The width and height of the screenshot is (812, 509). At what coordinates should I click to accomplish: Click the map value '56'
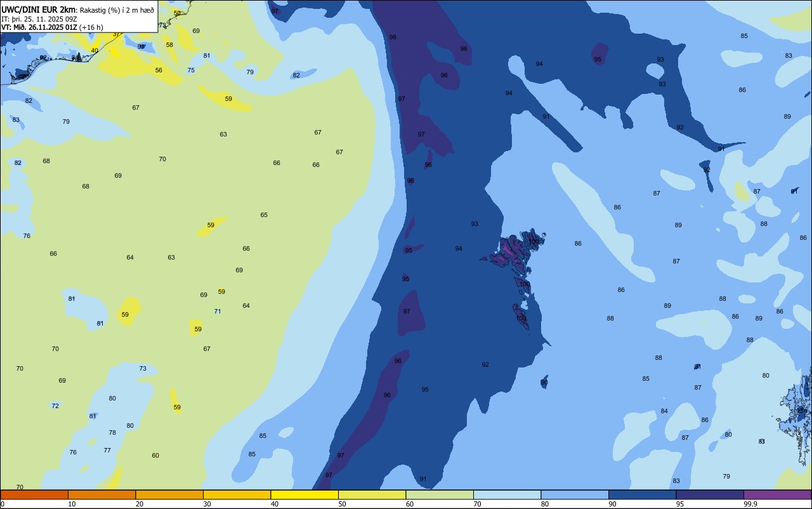click(159, 70)
